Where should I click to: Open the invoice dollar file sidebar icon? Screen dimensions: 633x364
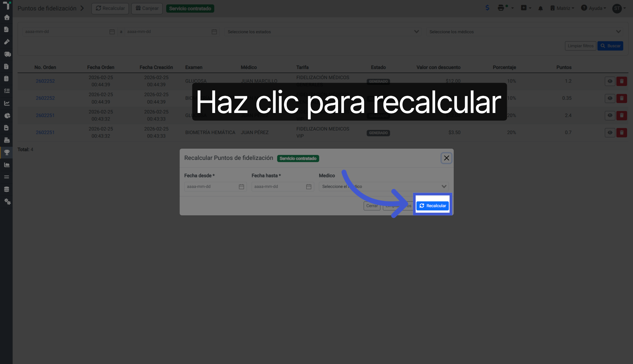click(x=7, y=66)
